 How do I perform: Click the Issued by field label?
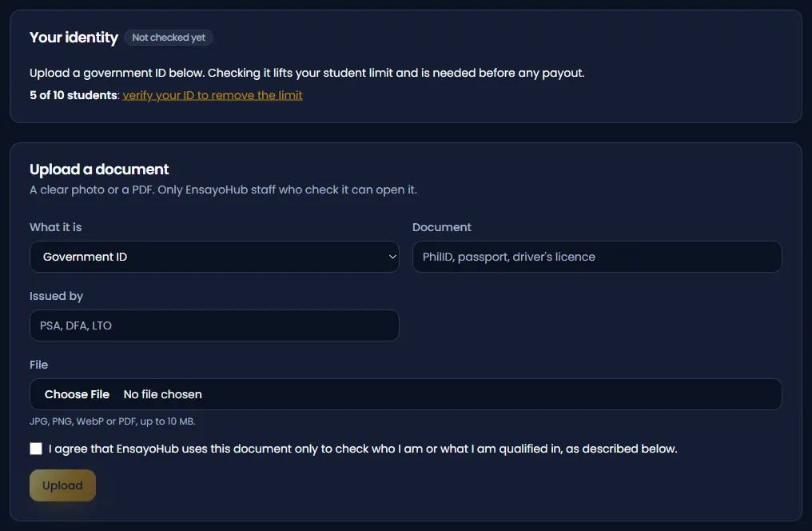(x=57, y=297)
